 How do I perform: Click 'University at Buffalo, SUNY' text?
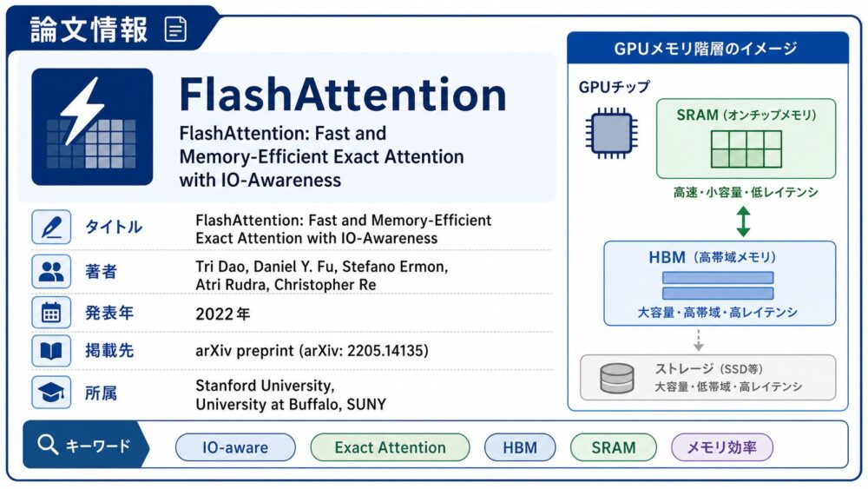click(x=291, y=405)
